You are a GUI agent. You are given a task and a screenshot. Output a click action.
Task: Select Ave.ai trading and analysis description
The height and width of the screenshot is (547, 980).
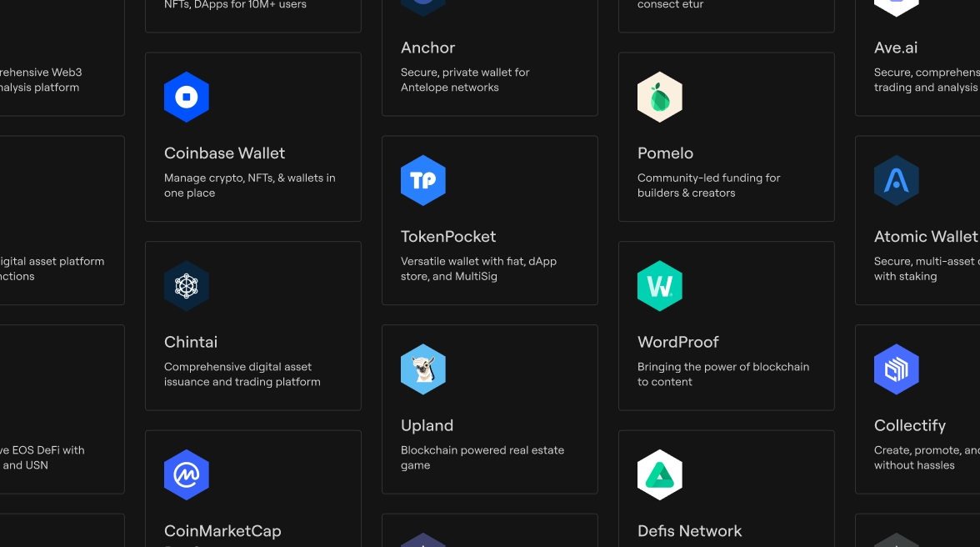coord(927,80)
